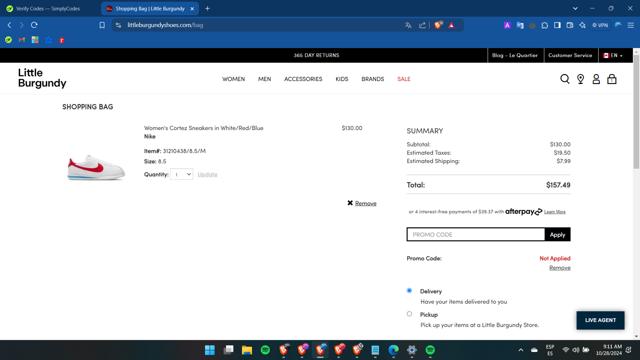Click the PROMO CODE input field
The image size is (640, 360).
click(476, 235)
